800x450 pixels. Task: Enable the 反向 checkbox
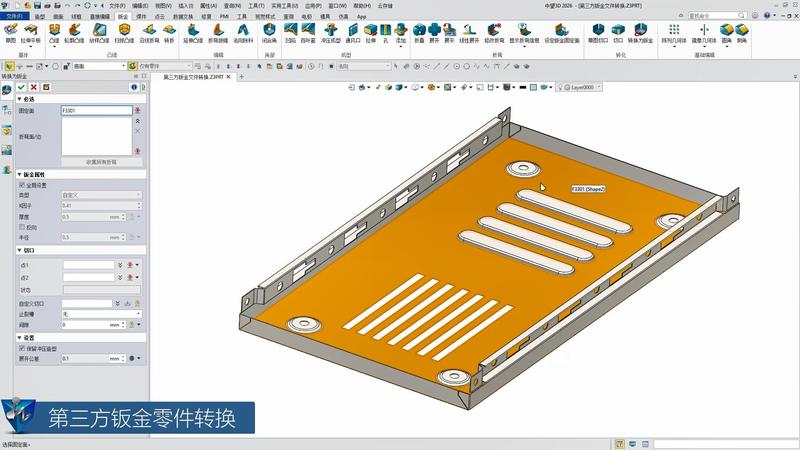tap(22, 226)
